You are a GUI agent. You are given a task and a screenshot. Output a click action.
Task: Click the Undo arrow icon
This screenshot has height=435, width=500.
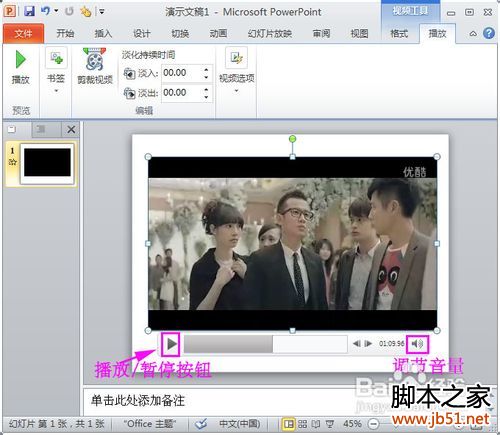[x=46, y=11]
